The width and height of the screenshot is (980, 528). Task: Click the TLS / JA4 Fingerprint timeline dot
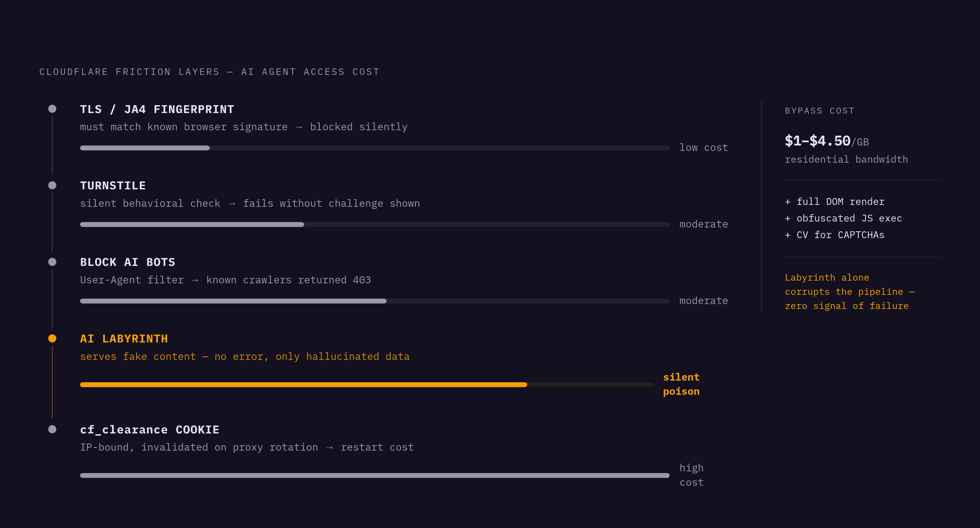(53, 109)
